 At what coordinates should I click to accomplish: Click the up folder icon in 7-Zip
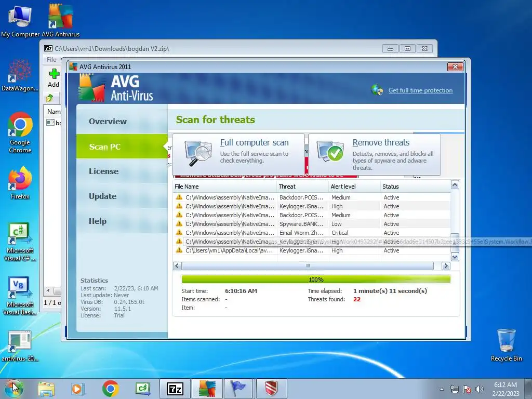coord(50,98)
